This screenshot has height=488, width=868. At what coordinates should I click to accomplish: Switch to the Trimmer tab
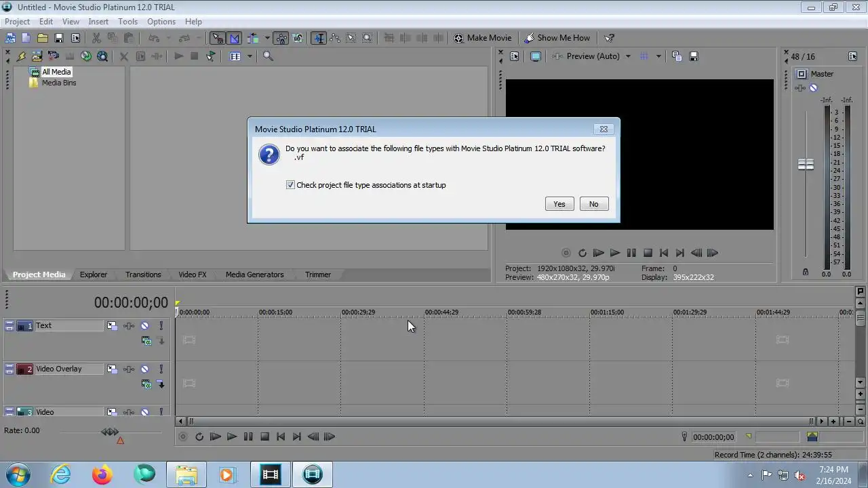click(318, 274)
